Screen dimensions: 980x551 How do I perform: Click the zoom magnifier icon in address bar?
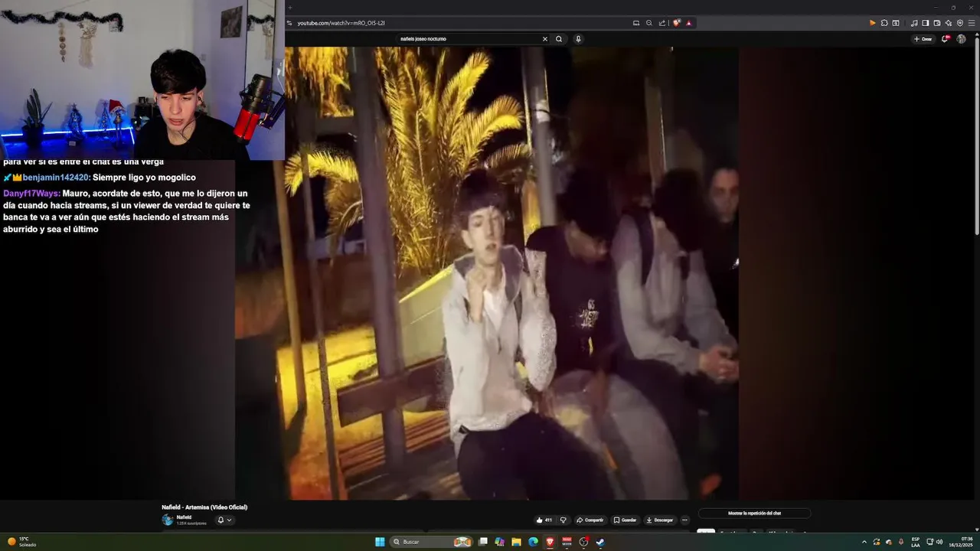tap(649, 23)
